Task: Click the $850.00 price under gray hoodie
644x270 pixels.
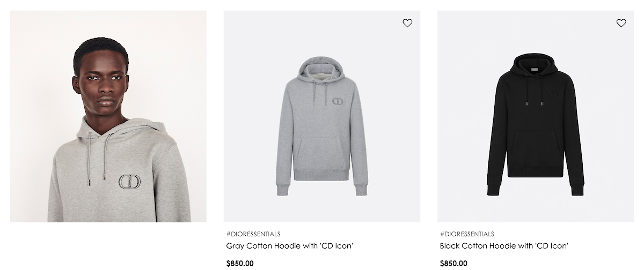Action: pos(240,263)
